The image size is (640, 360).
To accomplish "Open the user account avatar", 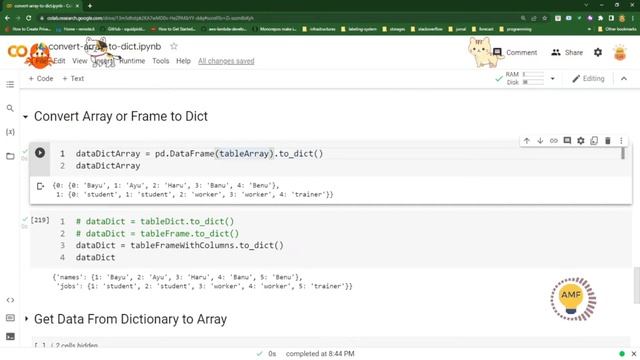I will click(620, 52).
